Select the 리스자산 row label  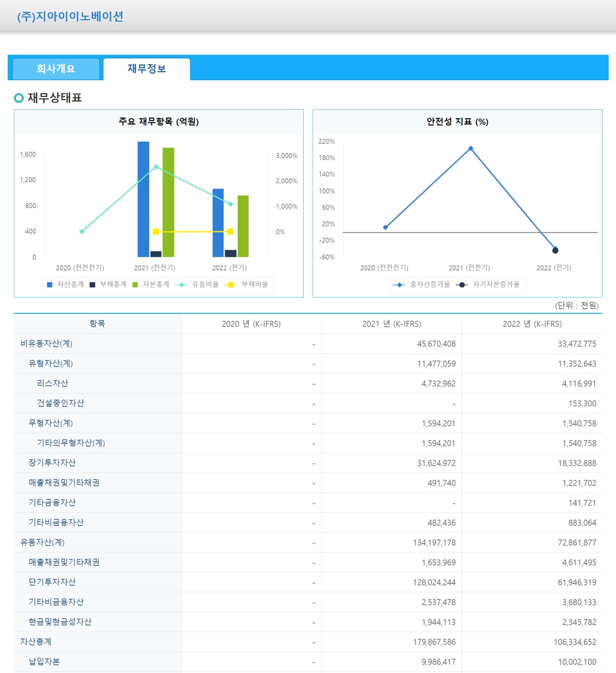pyautogui.click(x=52, y=383)
